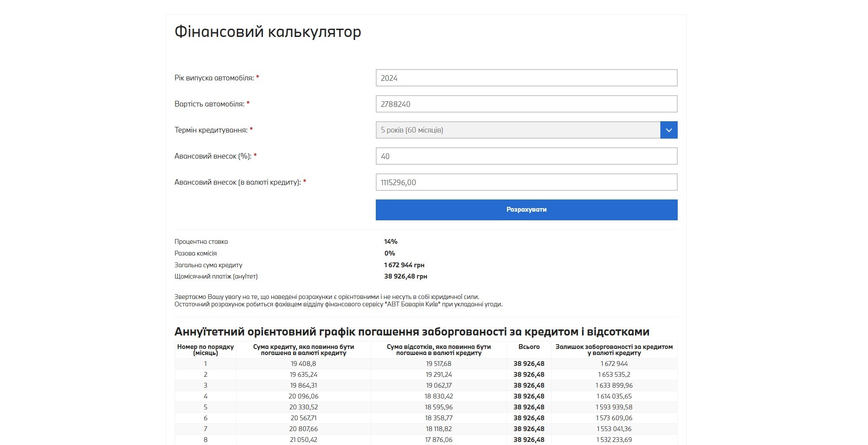868x445 pixels.
Task: Click the Фінансовий калькулятор page heading
Action: (x=268, y=32)
